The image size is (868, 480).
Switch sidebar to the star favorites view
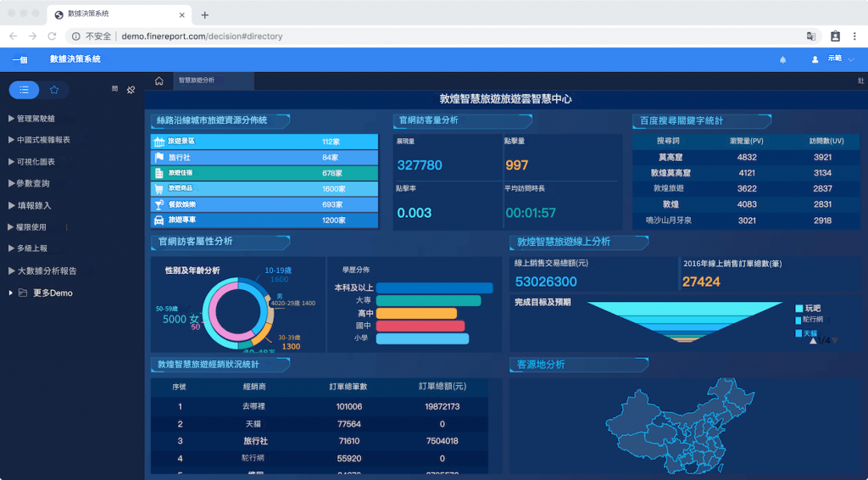click(54, 90)
